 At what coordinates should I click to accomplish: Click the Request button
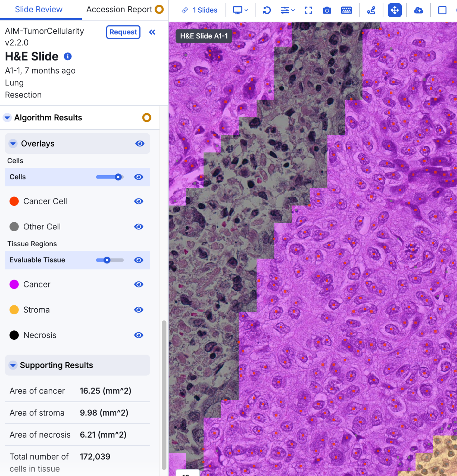coord(123,32)
